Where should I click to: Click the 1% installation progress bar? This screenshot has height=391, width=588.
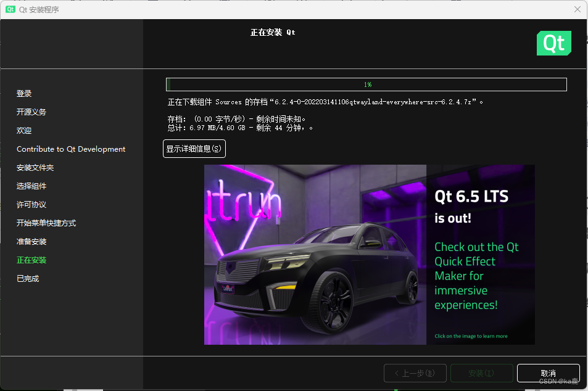click(366, 84)
